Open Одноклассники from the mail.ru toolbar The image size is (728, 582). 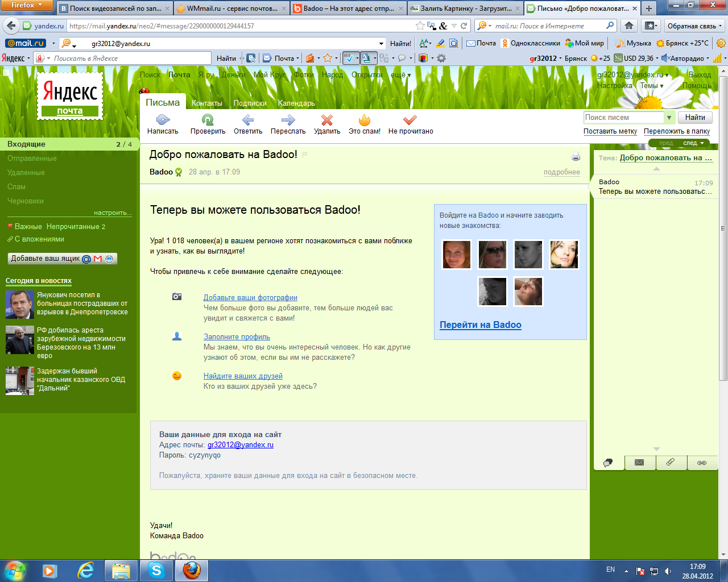pos(531,43)
